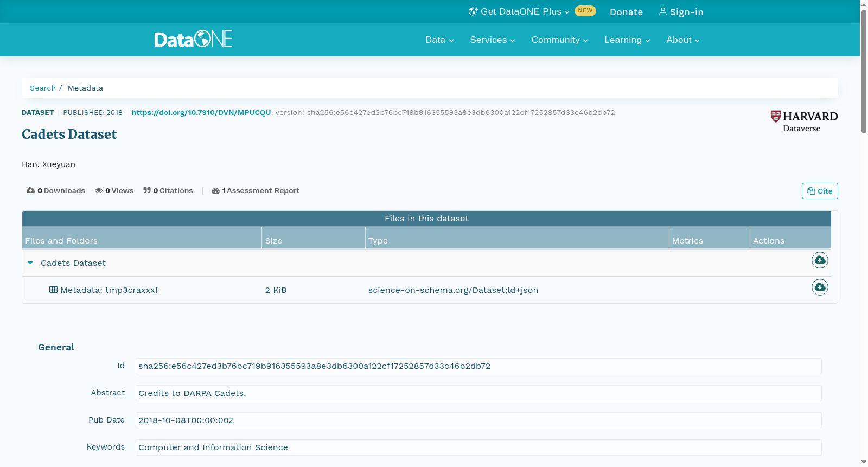Image resolution: width=868 pixels, height=467 pixels.
Task: Click the page vertical scrollbar thumb
Action: [864, 71]
